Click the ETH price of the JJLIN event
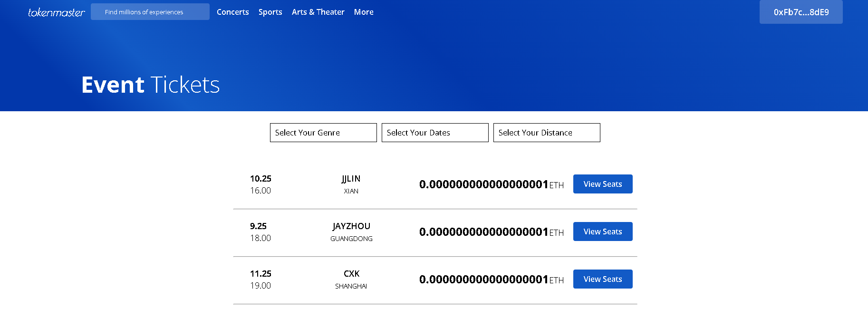 coord(491,184)
